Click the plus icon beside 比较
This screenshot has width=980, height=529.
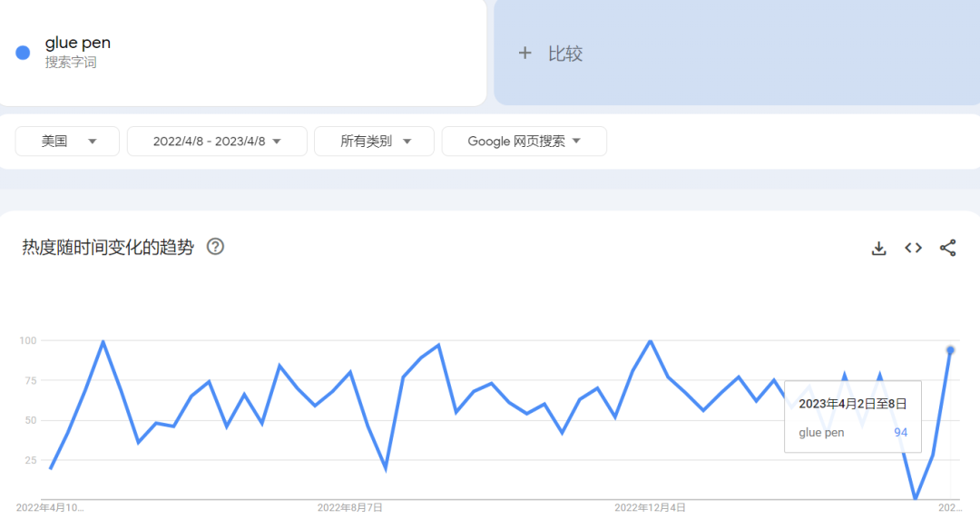524,54
